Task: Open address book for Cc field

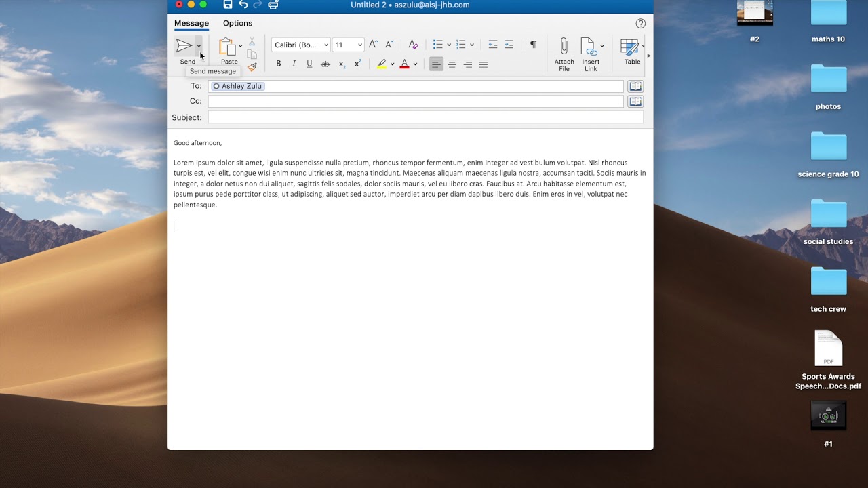Action: 635,101
